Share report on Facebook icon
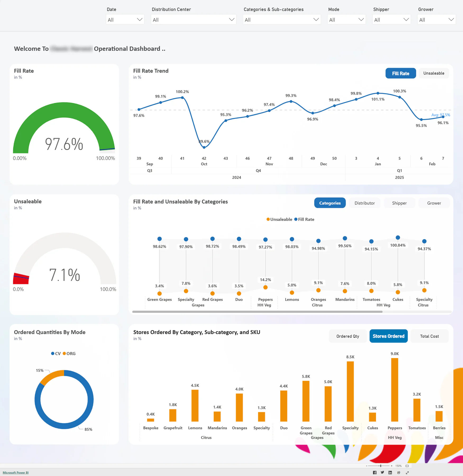 pyautogui.click(x=374, y=473)
